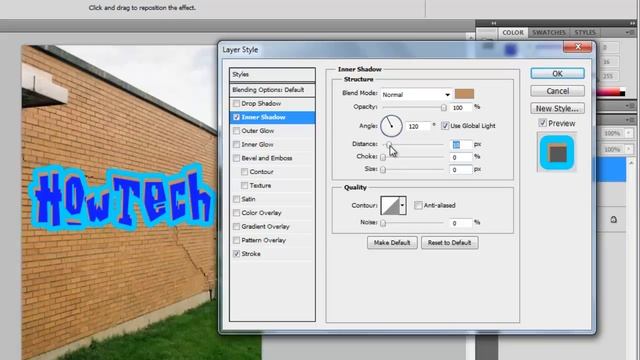Click the Distance slider handle
This screenshot has width=640, height=360.
[x=389, y=144]
